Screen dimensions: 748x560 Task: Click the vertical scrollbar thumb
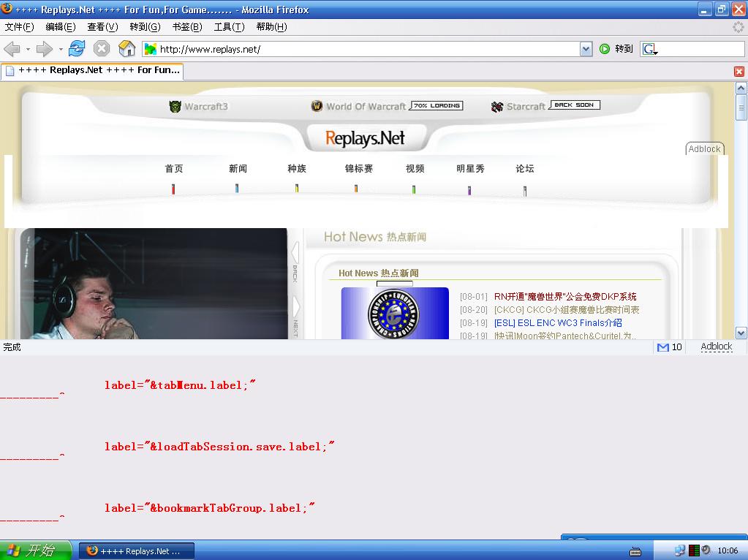pos(741,107)
